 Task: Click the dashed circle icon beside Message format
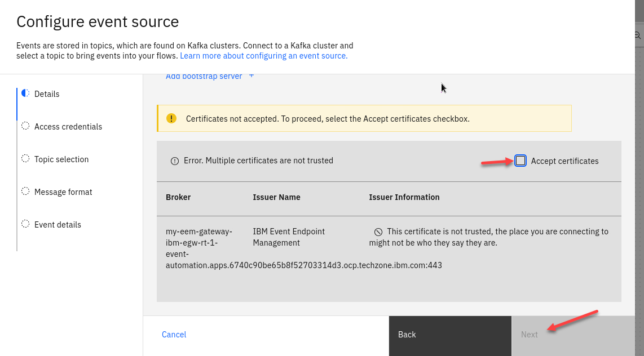(x=25, y=192)
